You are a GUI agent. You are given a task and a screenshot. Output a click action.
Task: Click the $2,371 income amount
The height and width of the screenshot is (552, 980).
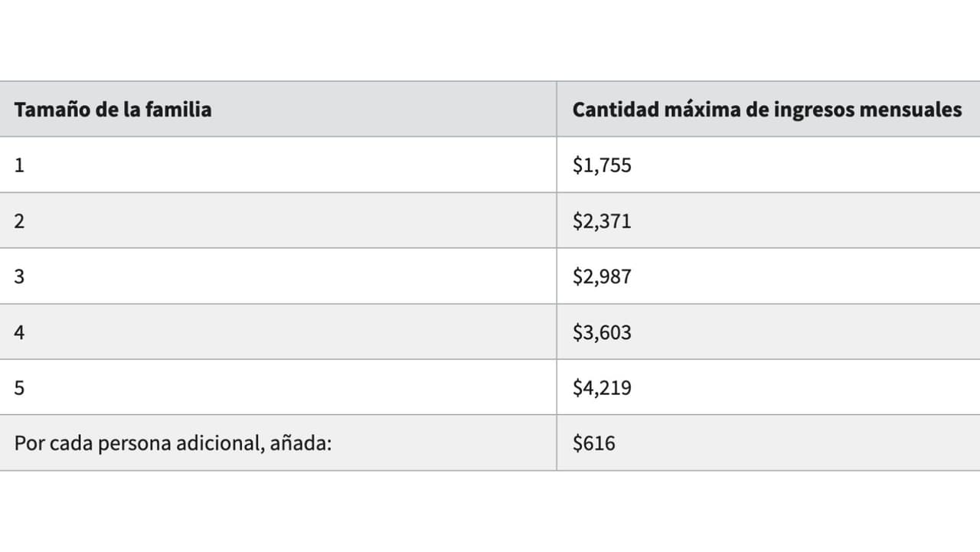[602, 220]
